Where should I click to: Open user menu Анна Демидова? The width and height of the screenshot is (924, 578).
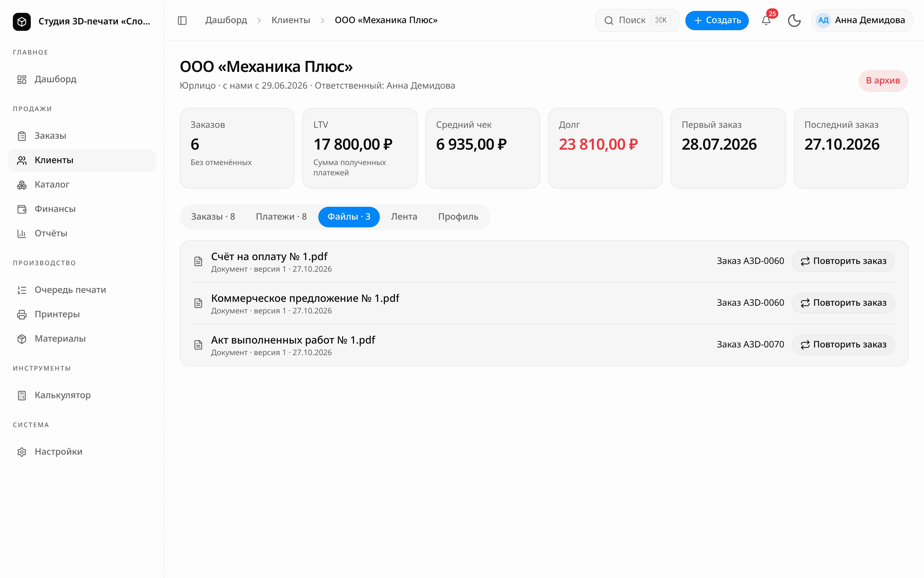(x=862, y=21)
